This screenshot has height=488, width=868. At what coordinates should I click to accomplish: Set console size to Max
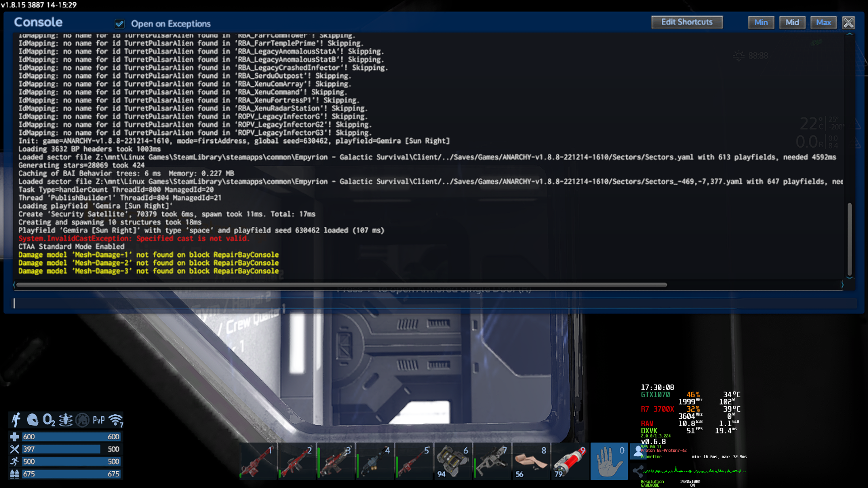pos(823,23)
